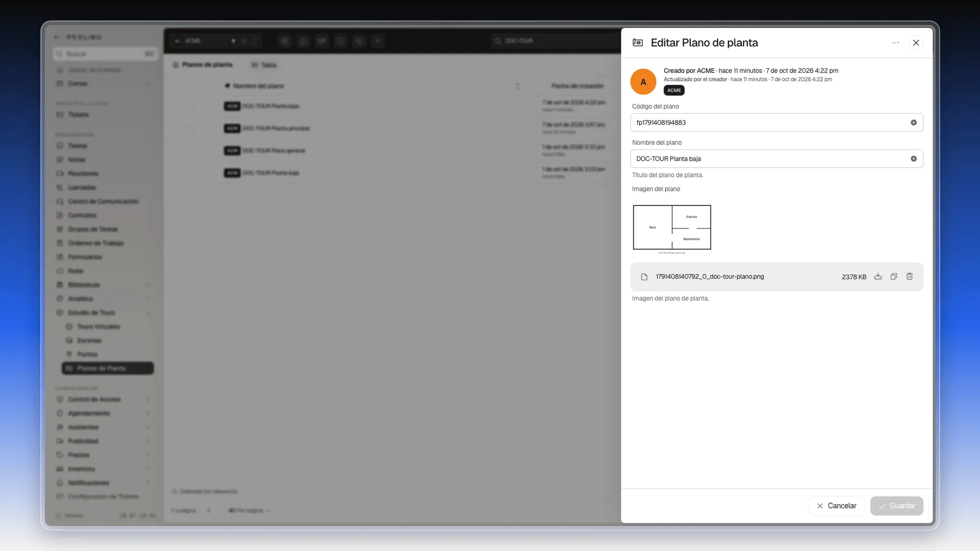Edit the Nombre del plano input field
The image size is (980, 551).
pos(776,159)
